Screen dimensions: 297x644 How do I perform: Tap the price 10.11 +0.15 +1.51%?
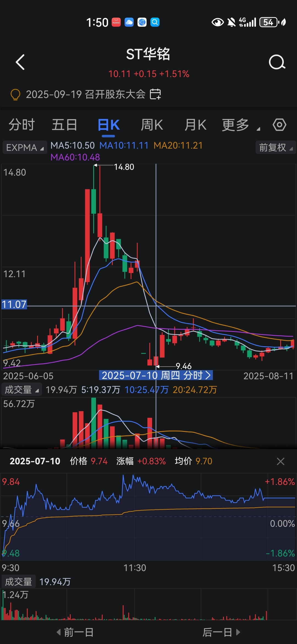coord(149,74)
